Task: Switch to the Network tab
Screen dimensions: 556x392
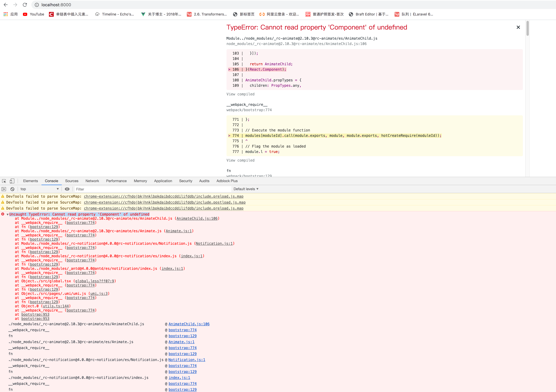Action: point(92,181)
